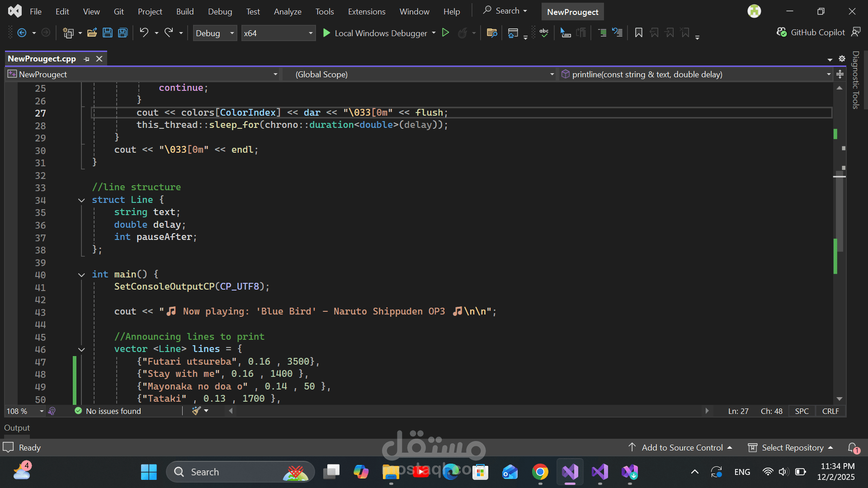Open the Extensions menu
Screen dimensions: 868x488
(x=366, y=12)
